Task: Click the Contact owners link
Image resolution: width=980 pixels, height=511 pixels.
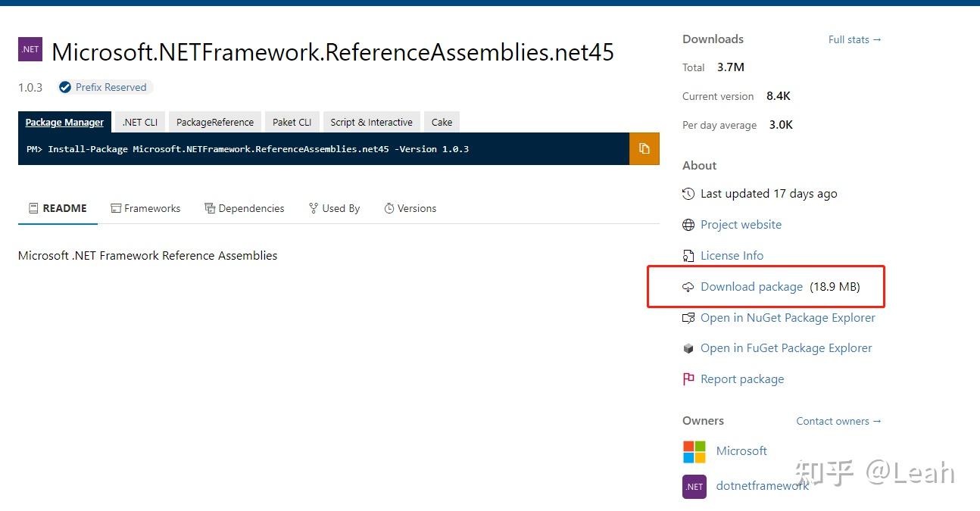Action: coord(838,421)
